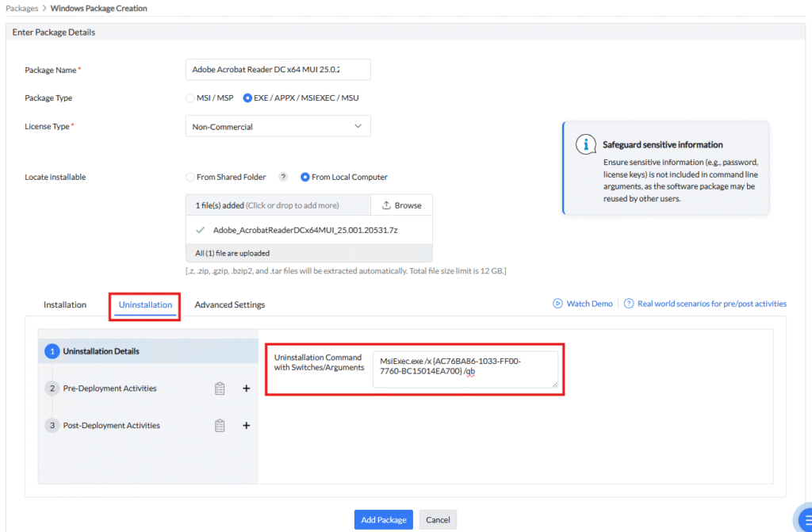Viewport: 812px width, 532px height.
Task: Choose From Shared Folder option
Action: tap(190, 177)
